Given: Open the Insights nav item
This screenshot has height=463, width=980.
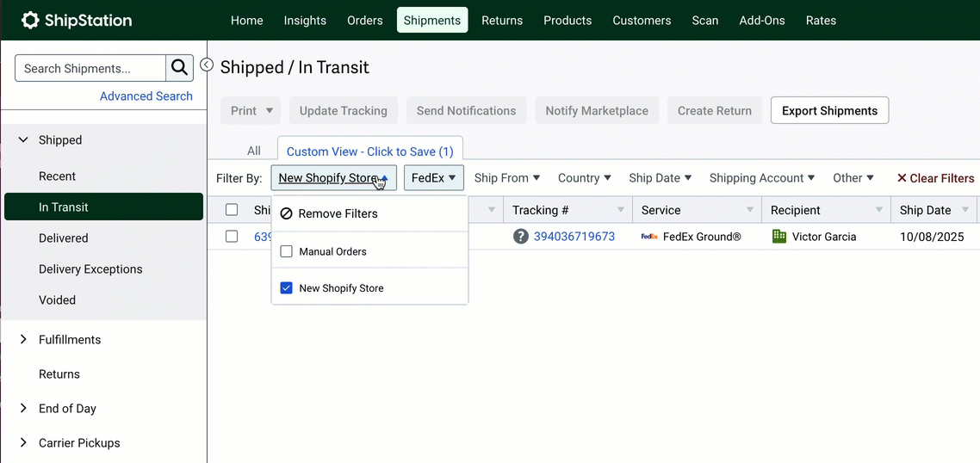Looking at the screenshot, I should click(305, 20).
